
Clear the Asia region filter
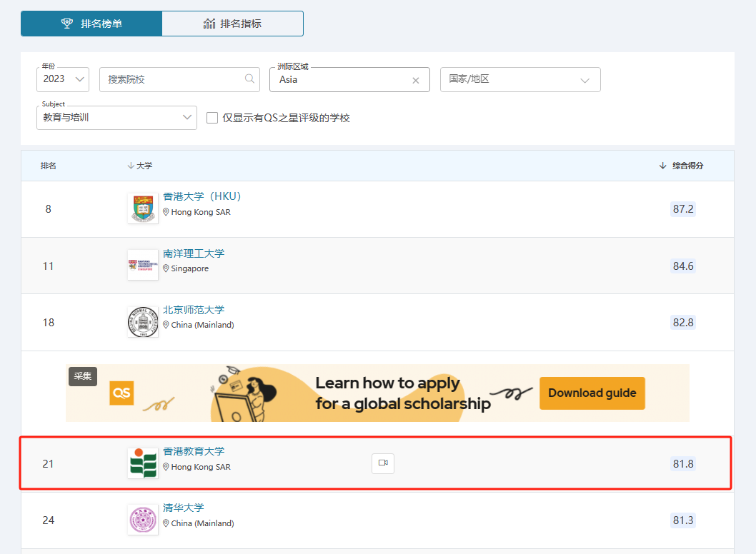[x=416, y=81]
